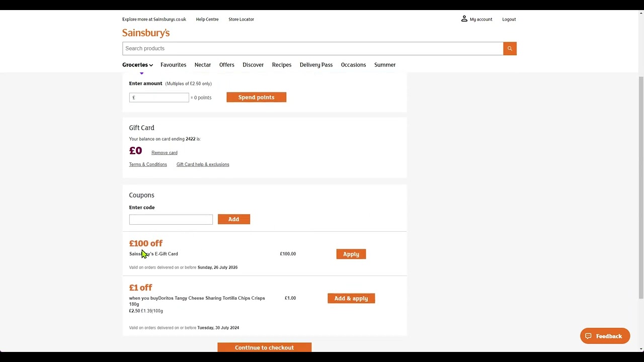Go to Delivery Pass

[316, 65]
